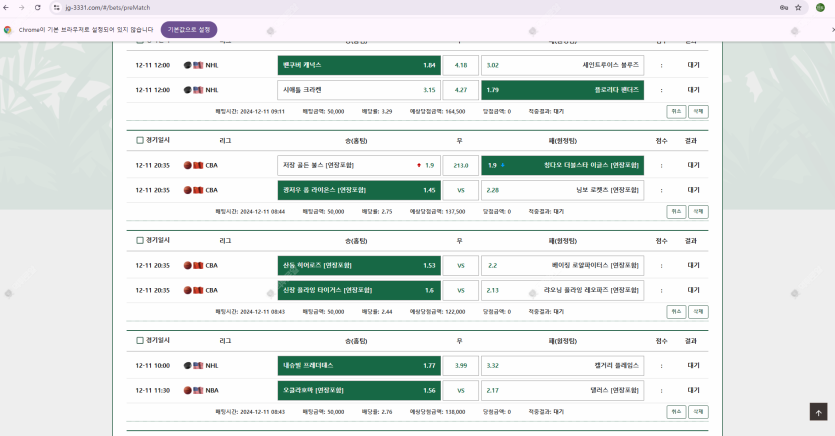
Task: Reload the page with the refresh icon
Action: (x=38, y=7)
